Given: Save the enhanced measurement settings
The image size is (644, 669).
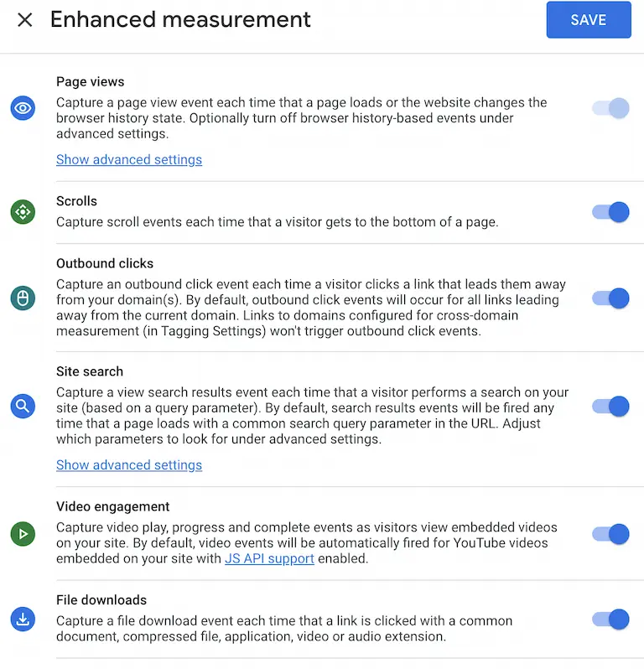Looking at the screenshot, I should click(x=589, y=19).
